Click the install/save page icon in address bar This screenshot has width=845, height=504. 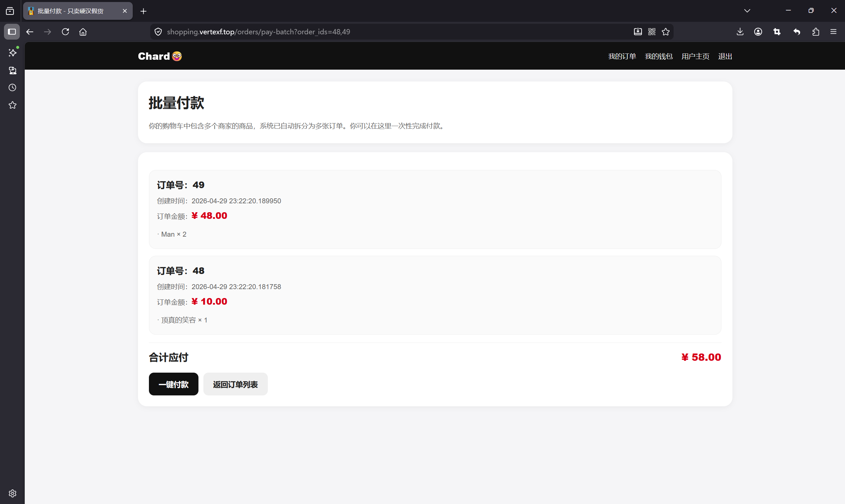(638, 32)
